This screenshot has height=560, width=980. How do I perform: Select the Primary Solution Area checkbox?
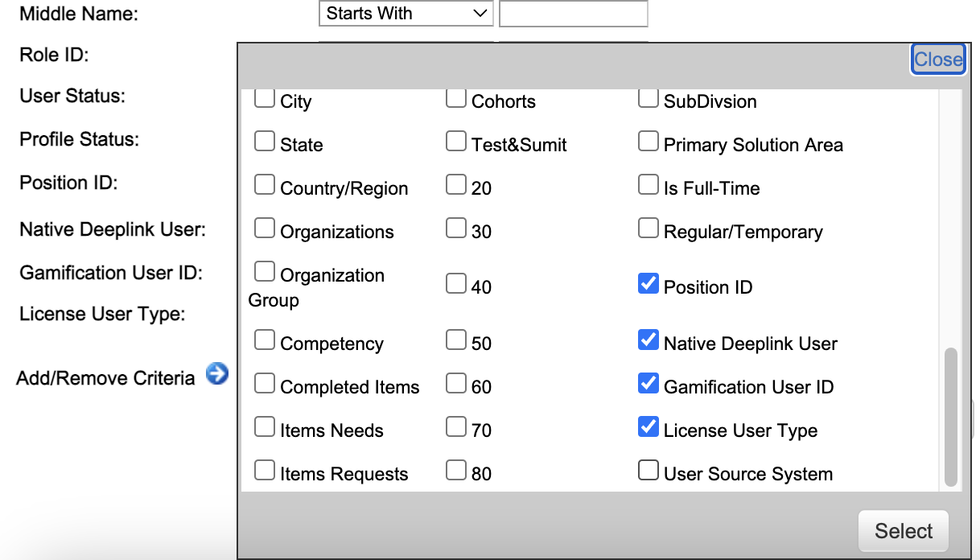pyautogui.click(x=649, y=142)
